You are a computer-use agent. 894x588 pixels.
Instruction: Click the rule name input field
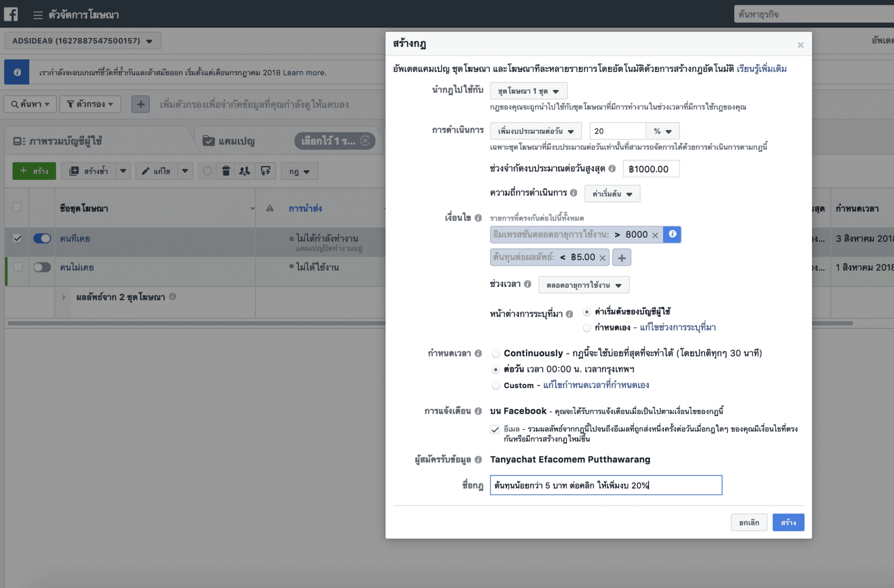click(605, 485)
